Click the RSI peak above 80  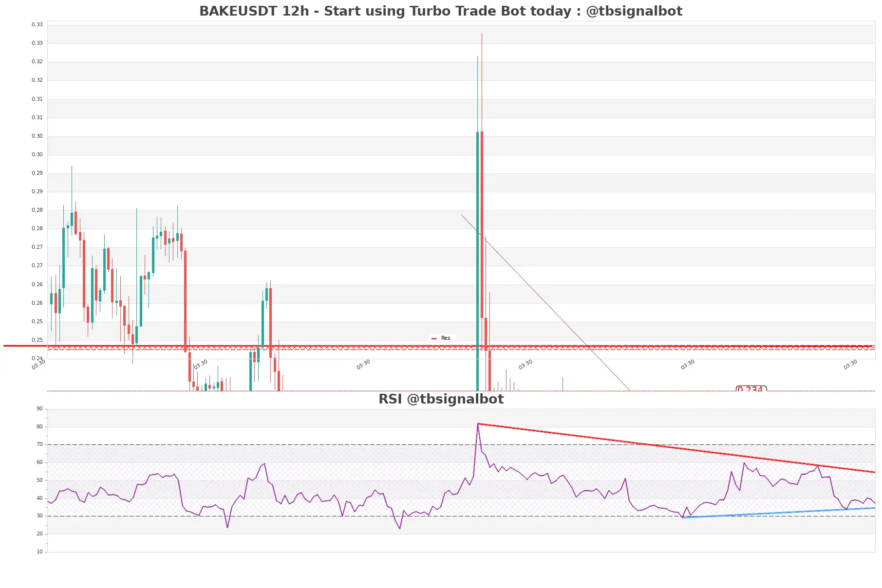coord(478,424)
